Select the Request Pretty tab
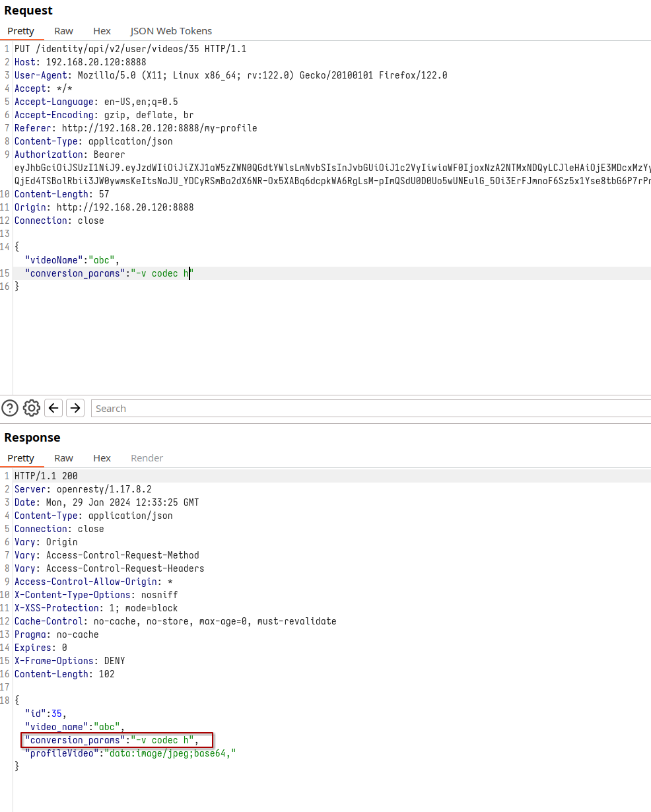 click(x=20, y=31)
